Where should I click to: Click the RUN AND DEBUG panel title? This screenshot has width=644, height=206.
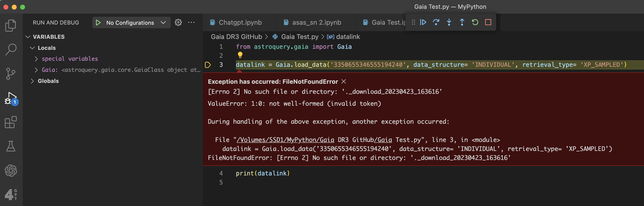point(56,23)
